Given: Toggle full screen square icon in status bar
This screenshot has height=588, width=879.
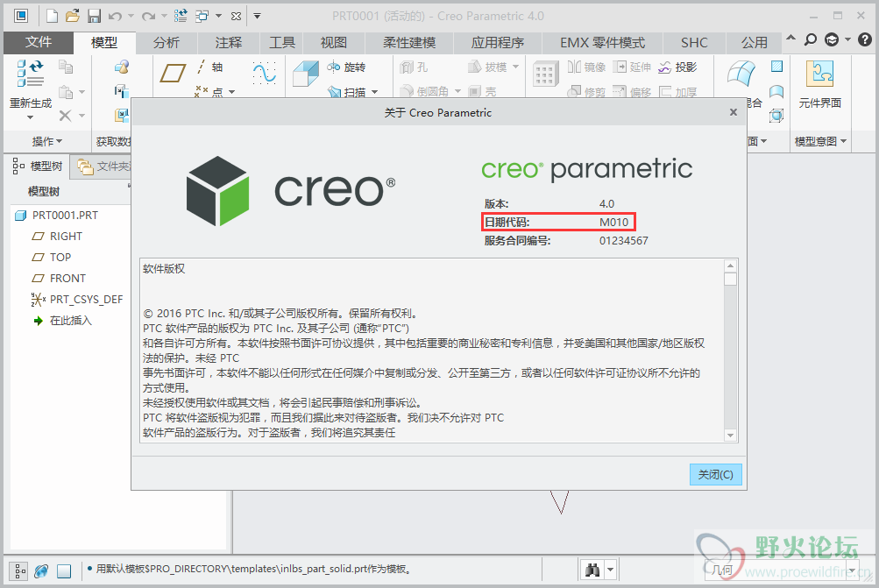Looking at the screenshot, I should point(64,571).
